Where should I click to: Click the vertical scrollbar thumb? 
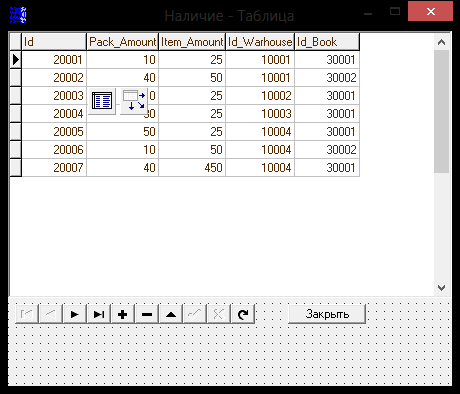(442, 112)
